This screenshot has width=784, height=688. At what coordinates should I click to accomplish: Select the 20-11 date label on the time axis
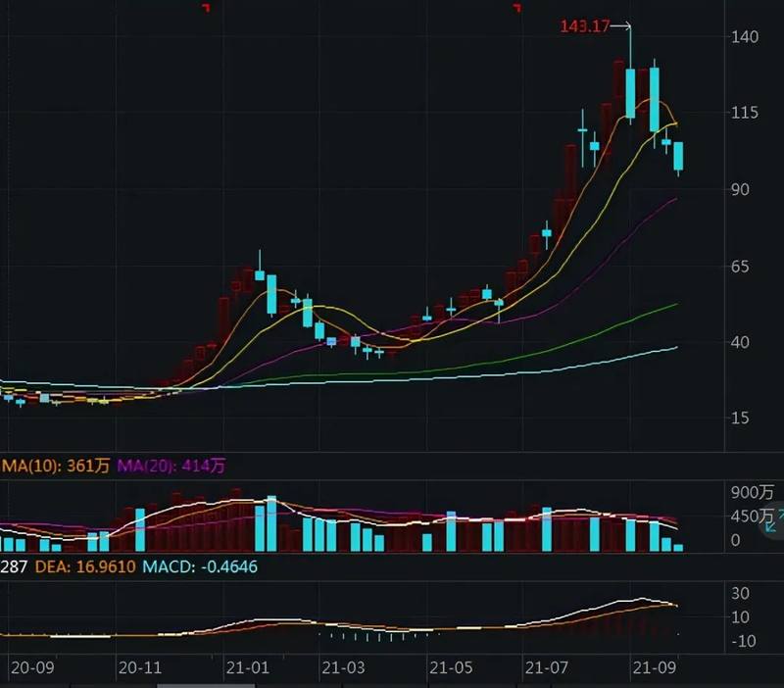(x=140, y=667)
